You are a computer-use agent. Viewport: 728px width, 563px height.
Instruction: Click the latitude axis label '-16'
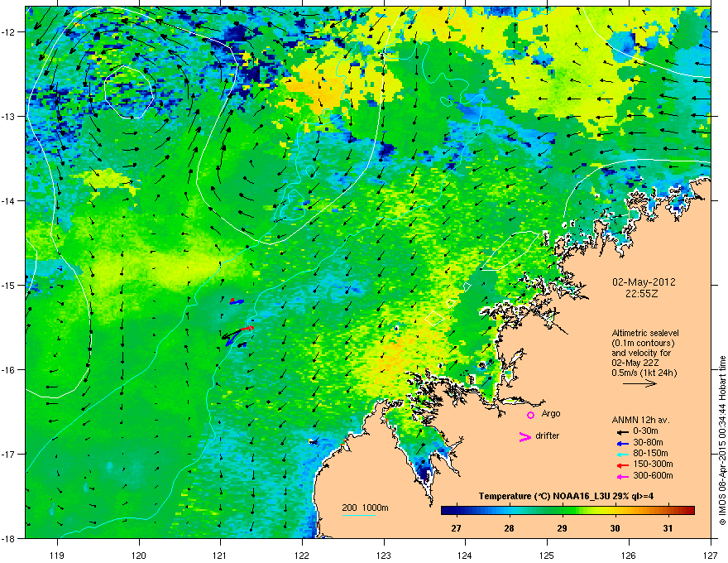pyautogui.click(x=8, y=370)
